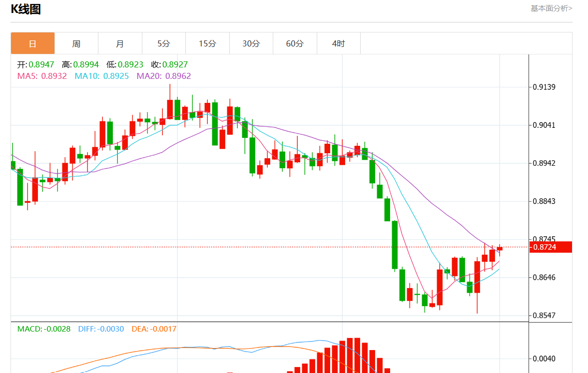Click the MA20: 0.8962 value
Viewport: 588px width, 373px height.
pos(164,76)
